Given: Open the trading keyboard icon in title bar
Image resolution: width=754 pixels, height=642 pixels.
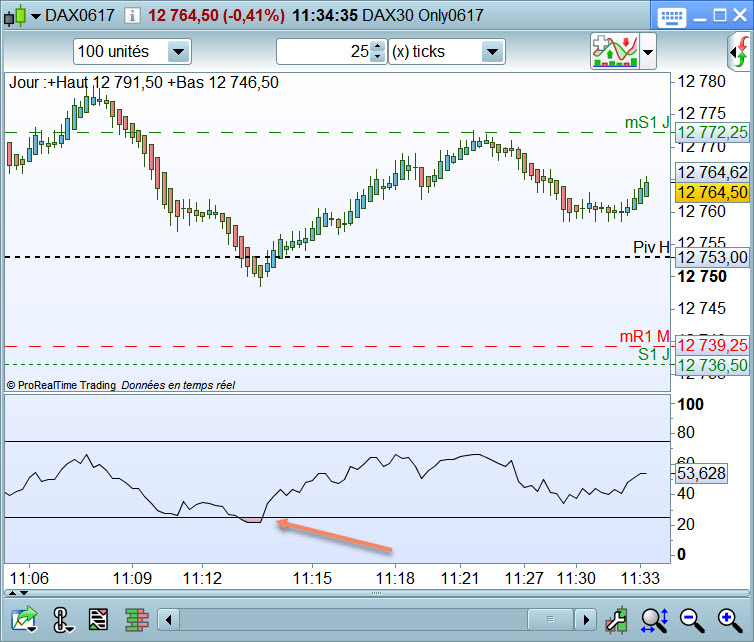Looking at the screenshot, I should pyautogui.click(x=671, y=17).
